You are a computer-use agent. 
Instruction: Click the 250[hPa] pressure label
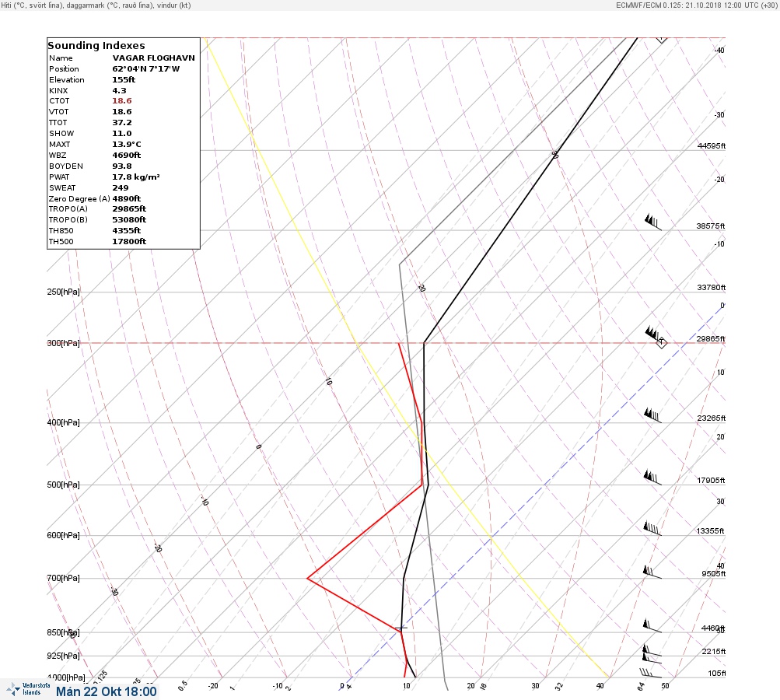coord(63,292)
